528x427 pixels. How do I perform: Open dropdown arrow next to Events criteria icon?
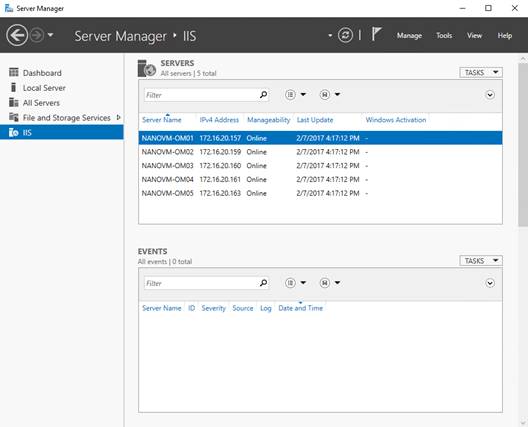pos(303,283)
